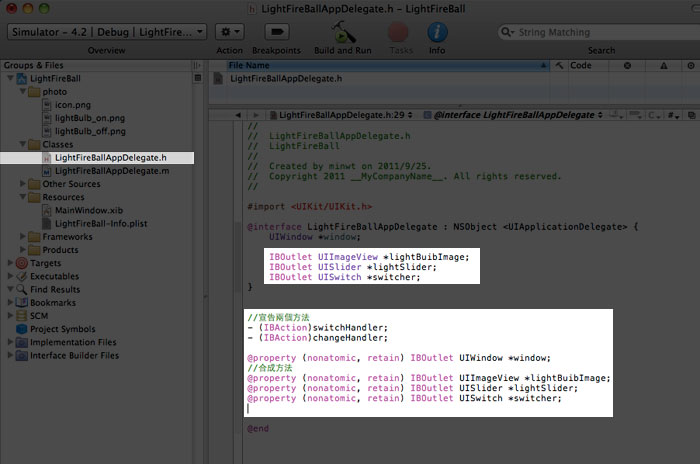Image resolution: width=700 pixels, height=464 pixels.
Task: Collapse the Classes folder
Action: tap(22, 144)
